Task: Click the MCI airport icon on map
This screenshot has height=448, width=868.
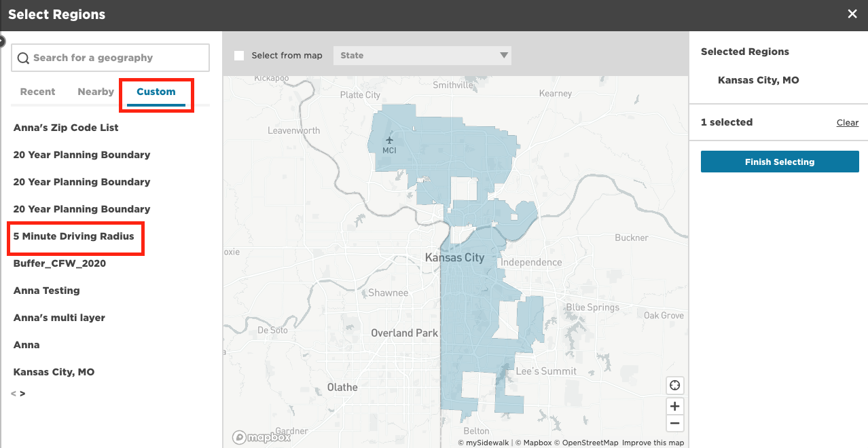Action: pyautogui.click(x=389, y=141)
